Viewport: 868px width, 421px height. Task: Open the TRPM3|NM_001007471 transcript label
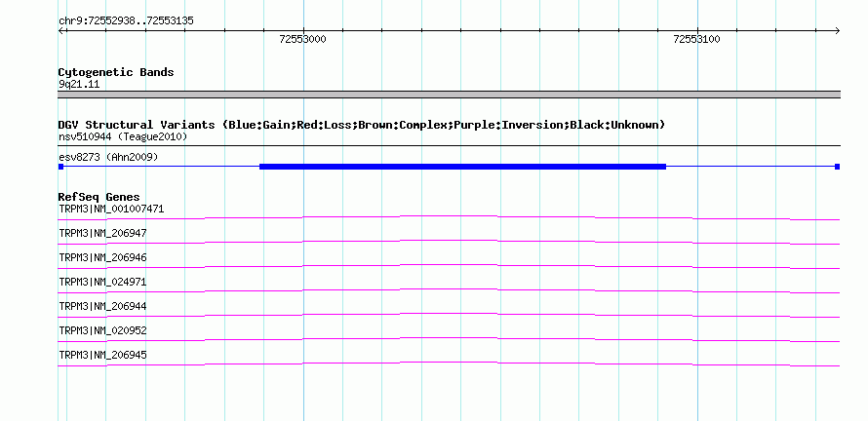tap(111, 210)
